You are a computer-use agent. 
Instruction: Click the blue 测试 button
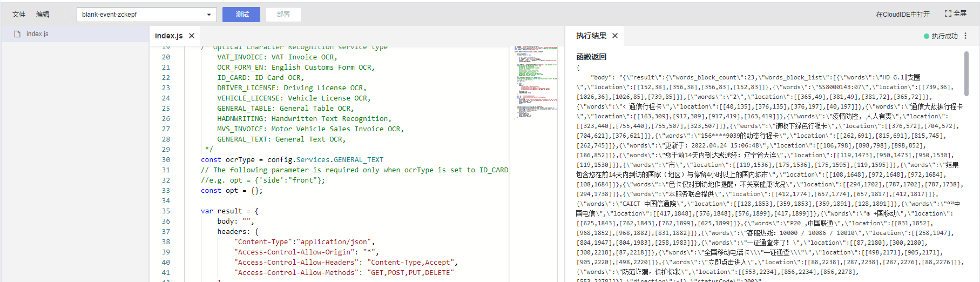pos(241,15)
